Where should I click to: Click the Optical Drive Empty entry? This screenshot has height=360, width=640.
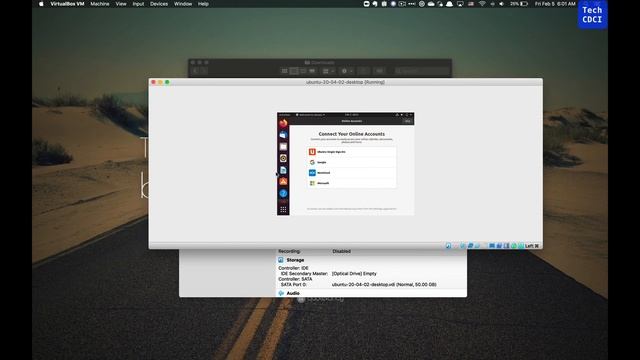point(354,273)
